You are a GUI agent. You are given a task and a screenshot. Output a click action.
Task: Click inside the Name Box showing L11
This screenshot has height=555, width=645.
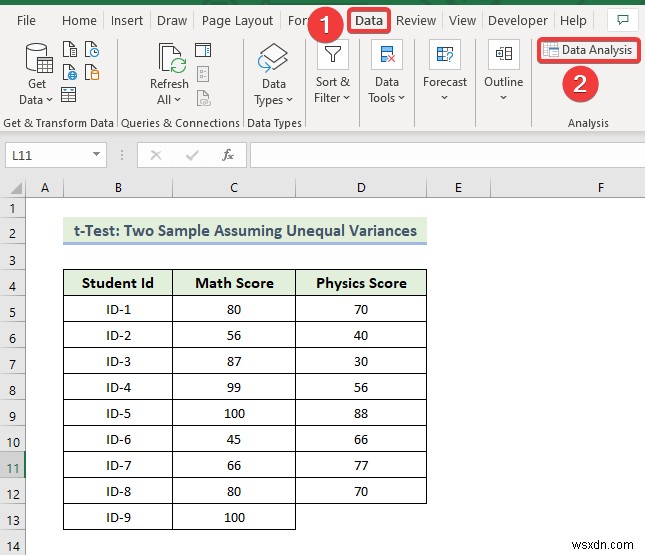[x=47, y=155]
